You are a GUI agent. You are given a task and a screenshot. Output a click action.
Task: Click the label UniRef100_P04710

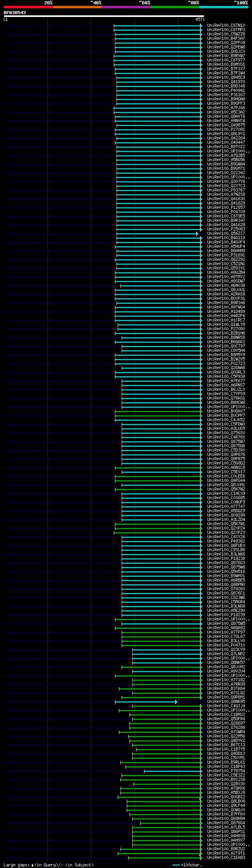pyautogui.click(x=226, y=645)
